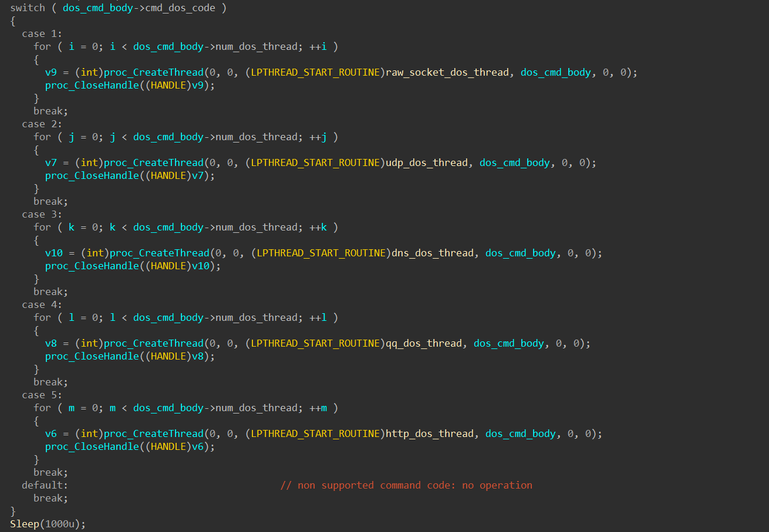Click the 'case 5:' label
This screenshot has height=532, width=769.
coord(42,395)
